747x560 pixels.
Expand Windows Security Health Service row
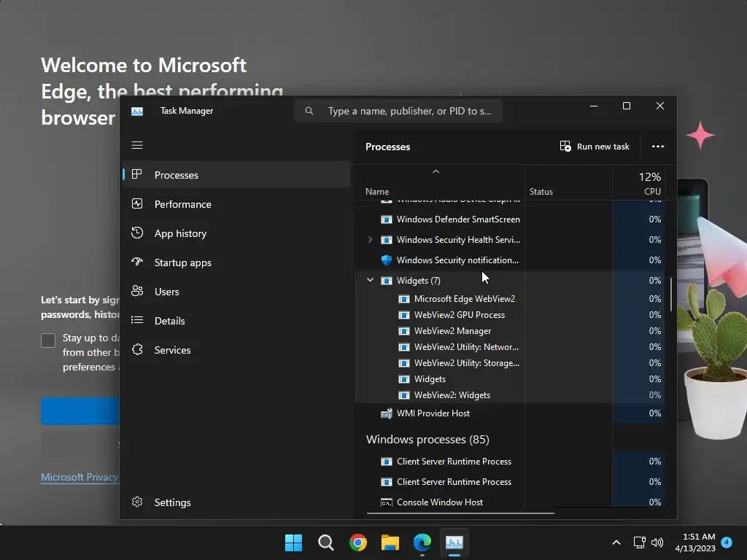coord(370,239)
